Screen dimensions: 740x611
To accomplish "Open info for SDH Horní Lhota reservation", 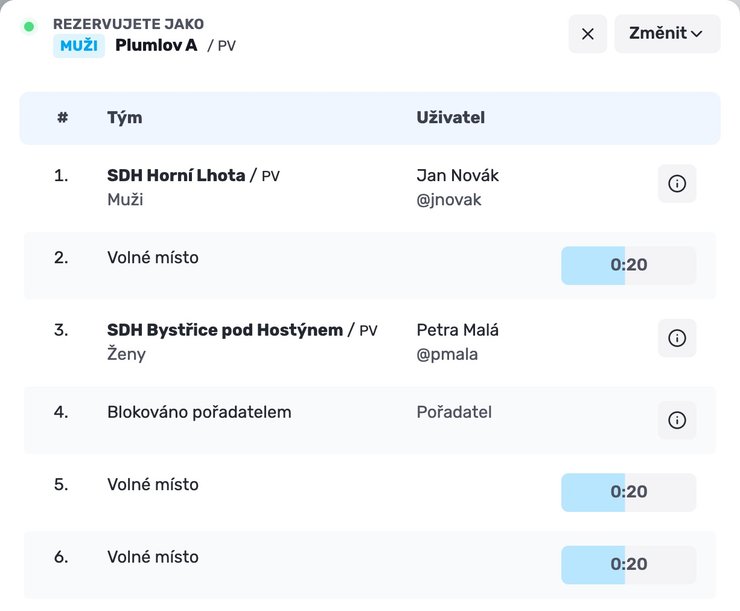I will [677, 184].
